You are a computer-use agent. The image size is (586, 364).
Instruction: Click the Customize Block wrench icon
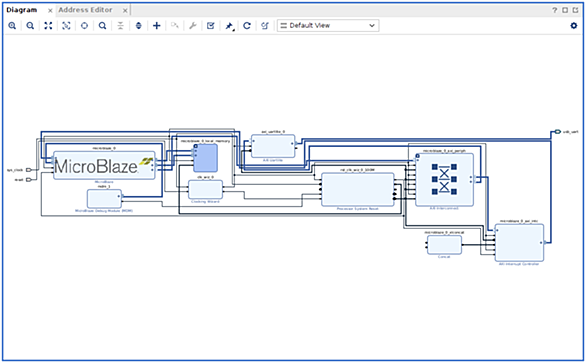point(193,26)
